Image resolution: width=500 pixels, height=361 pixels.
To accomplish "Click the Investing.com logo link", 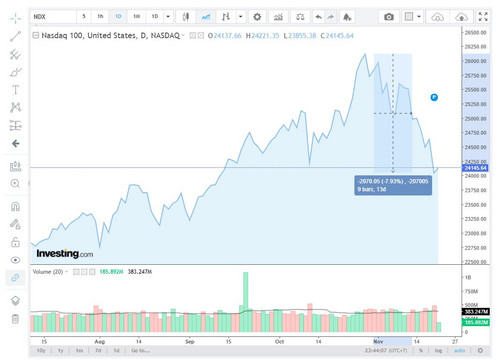I will 65,254.
